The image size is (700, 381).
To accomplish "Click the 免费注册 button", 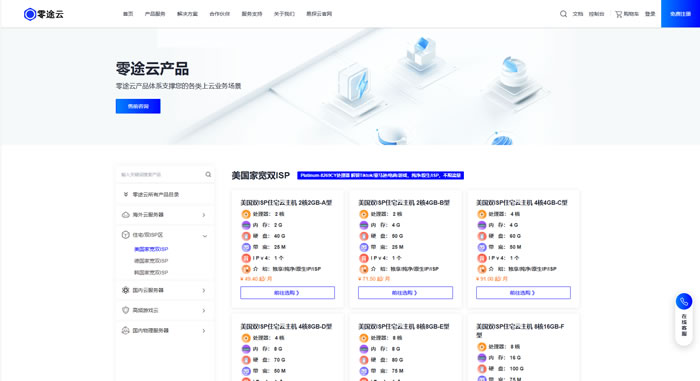I will pos(680,14).
